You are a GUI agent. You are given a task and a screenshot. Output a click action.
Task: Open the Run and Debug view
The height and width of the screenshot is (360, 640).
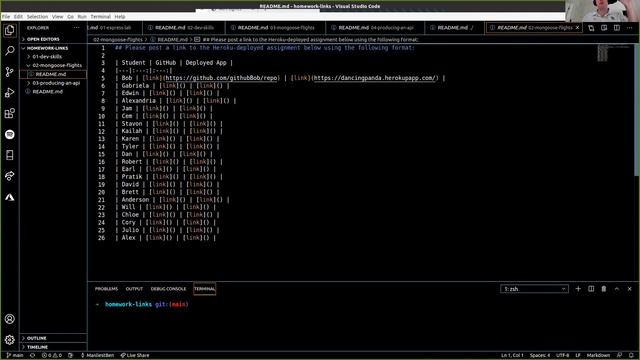10,93
